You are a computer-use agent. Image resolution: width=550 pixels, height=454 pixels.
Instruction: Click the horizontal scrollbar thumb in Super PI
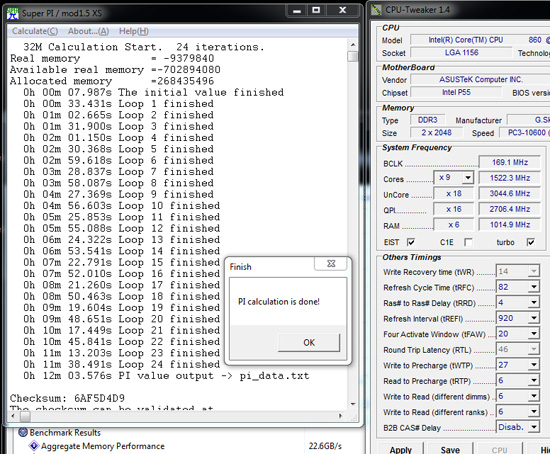click(25, 416)
